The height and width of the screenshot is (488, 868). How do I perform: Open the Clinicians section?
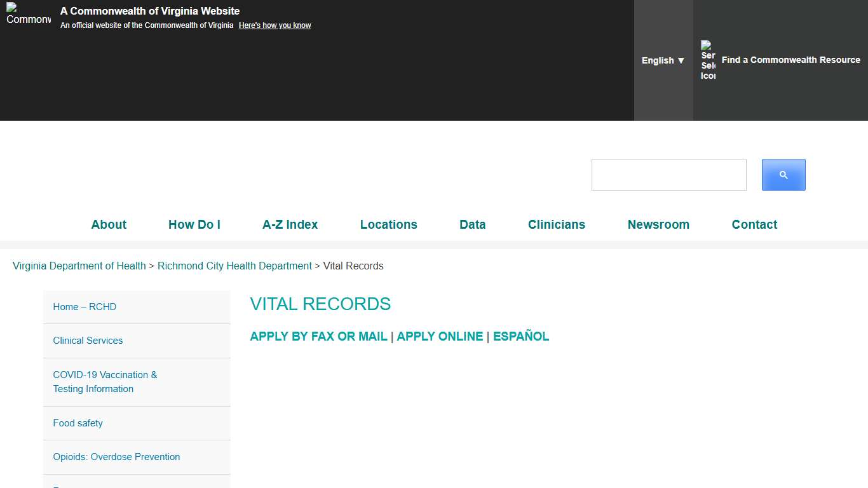[x=556, y=224]
